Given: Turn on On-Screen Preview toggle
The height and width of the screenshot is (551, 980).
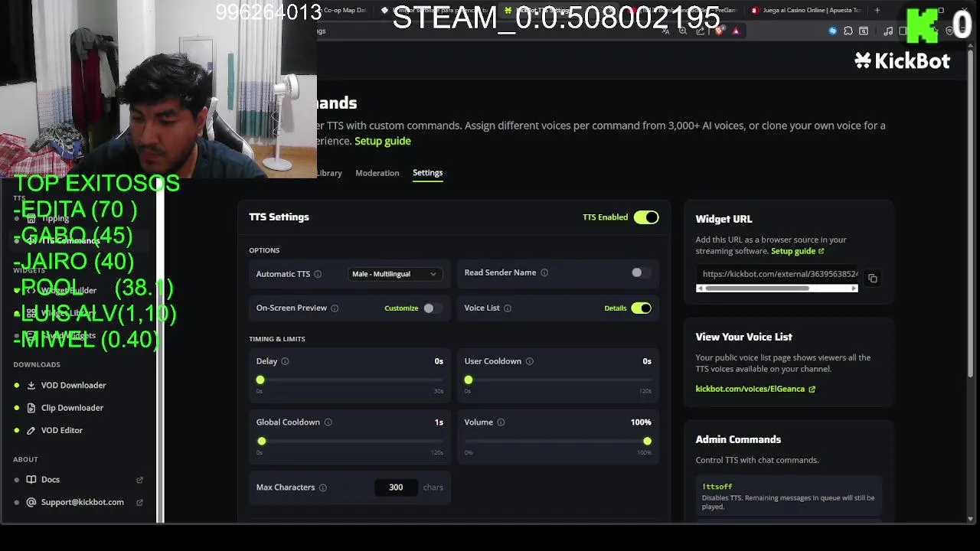Looking at the screenshot, I should point(433,308).
